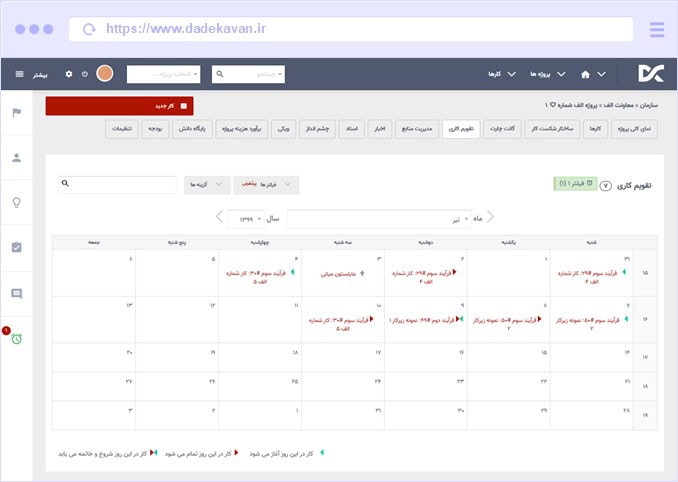Open the checklist clipboard icon in sidebar
678x482 pixels.
point(16,247)
